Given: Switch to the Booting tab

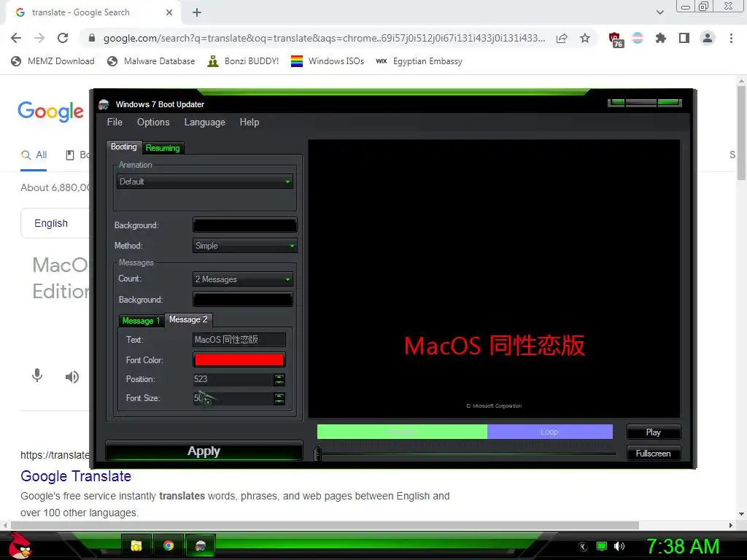Looking at the screenshot, I should (124, 147).
